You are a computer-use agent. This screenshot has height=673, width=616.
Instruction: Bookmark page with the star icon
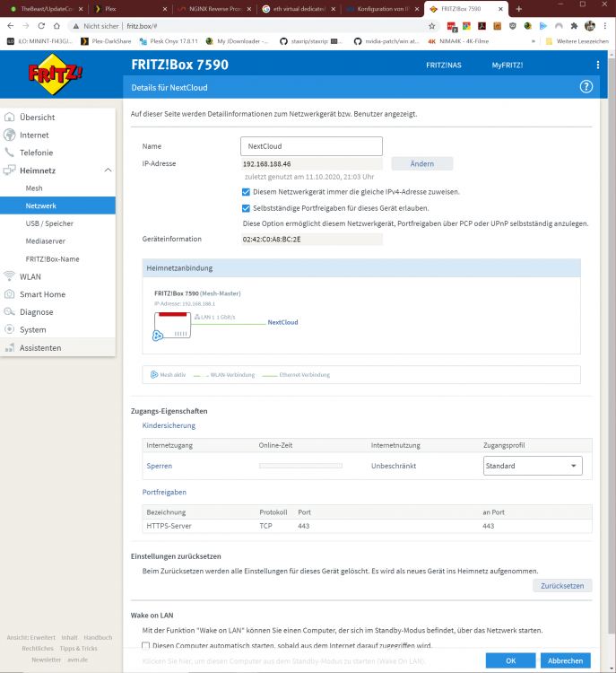click(x=431, y=26)
